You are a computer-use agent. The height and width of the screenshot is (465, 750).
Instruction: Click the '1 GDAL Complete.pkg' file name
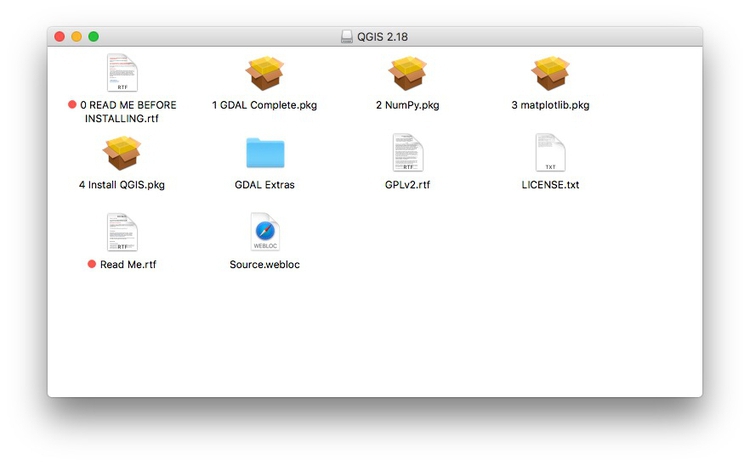pos(265,105)
